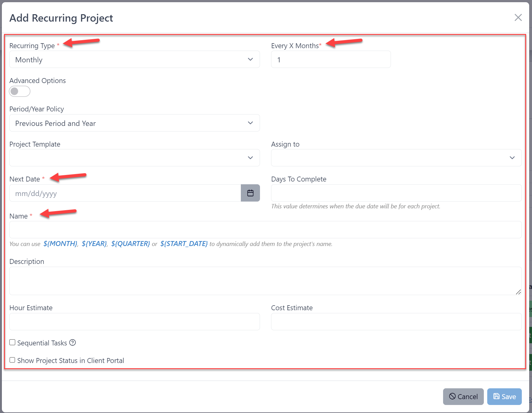The height and width of the screenshot is (413, 532).
Task: Click the Save button
Action: click(x=504, y=396)
